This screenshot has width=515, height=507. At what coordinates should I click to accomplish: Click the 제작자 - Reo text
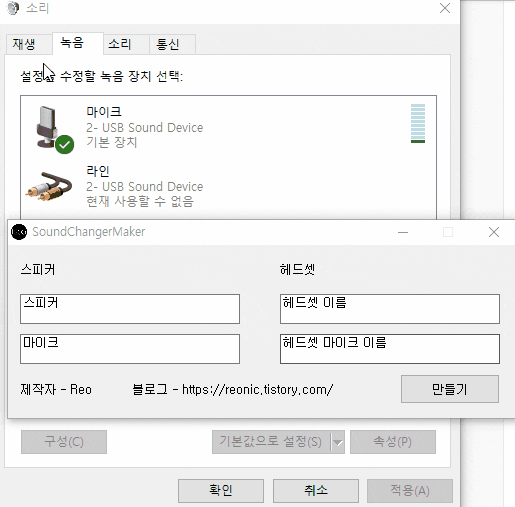pos(56,389)
